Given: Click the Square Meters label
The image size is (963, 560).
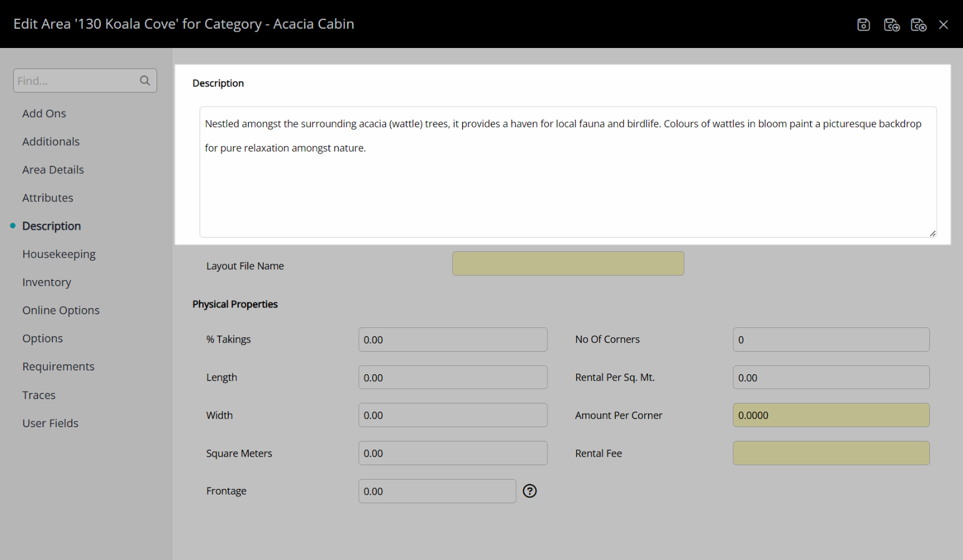Looking at the screenshot, I should 240,453.
